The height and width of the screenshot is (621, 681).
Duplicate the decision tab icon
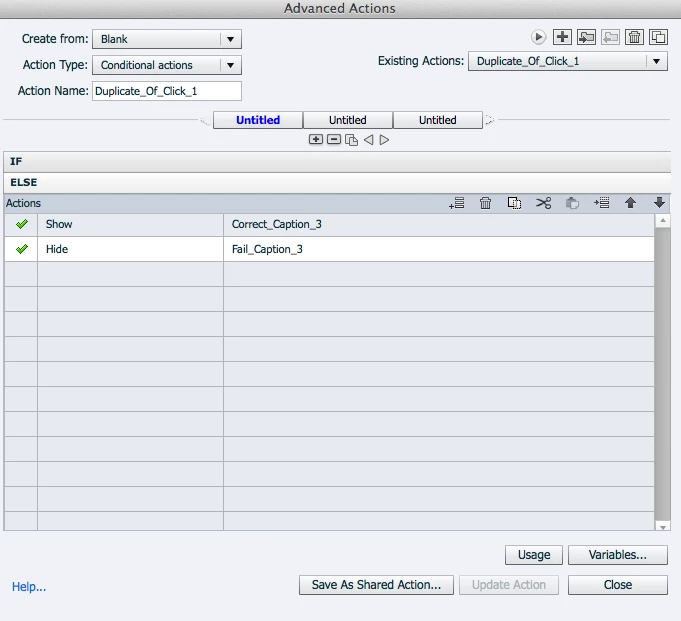(x=351, y=140)
